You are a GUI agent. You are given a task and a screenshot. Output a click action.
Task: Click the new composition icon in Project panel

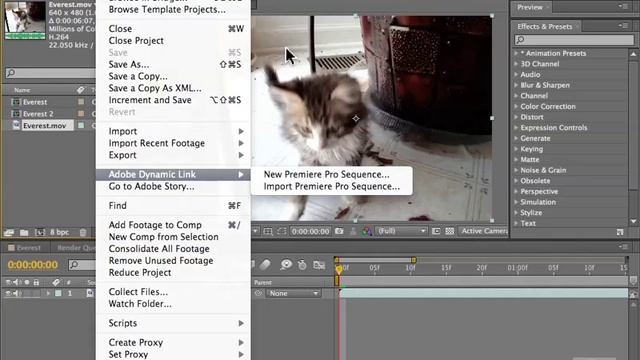point(40,233)
